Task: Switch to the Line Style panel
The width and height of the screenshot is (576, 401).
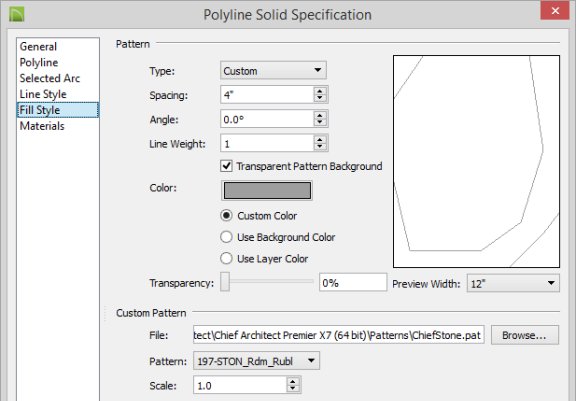Action: pos(43,94)
